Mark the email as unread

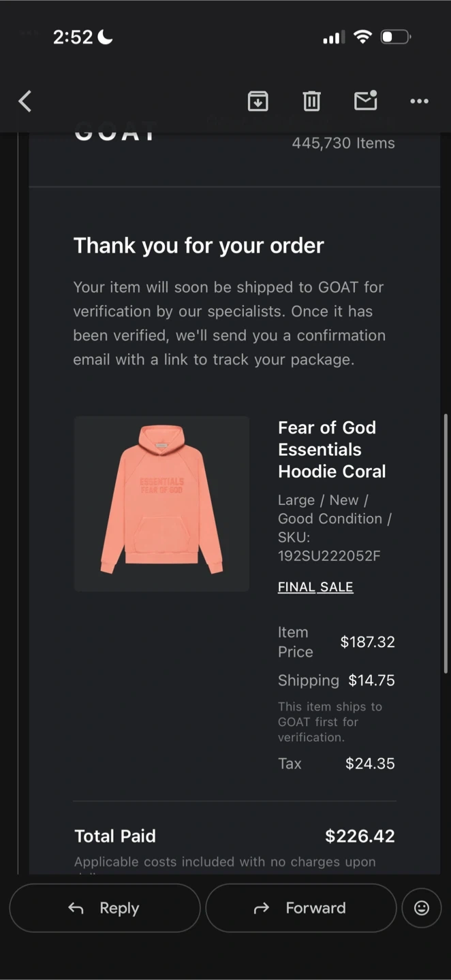click(x=366, y=101)
